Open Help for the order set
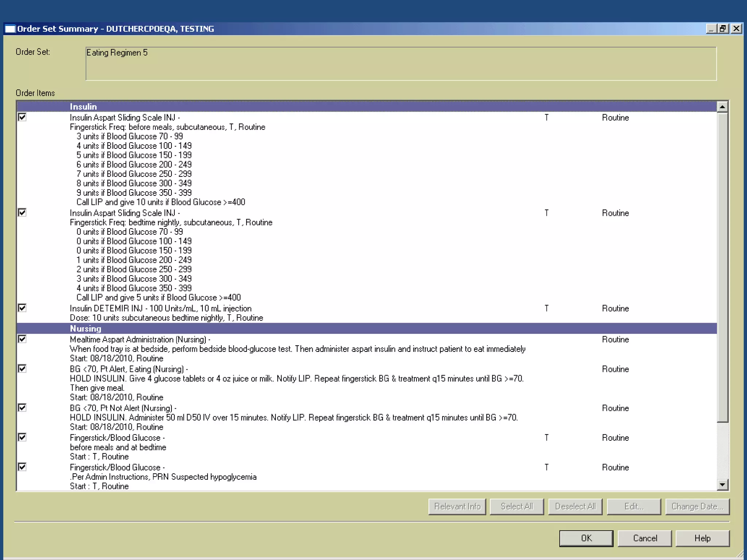The height and width of the screenshot is (560, 747). coord(703,538)
